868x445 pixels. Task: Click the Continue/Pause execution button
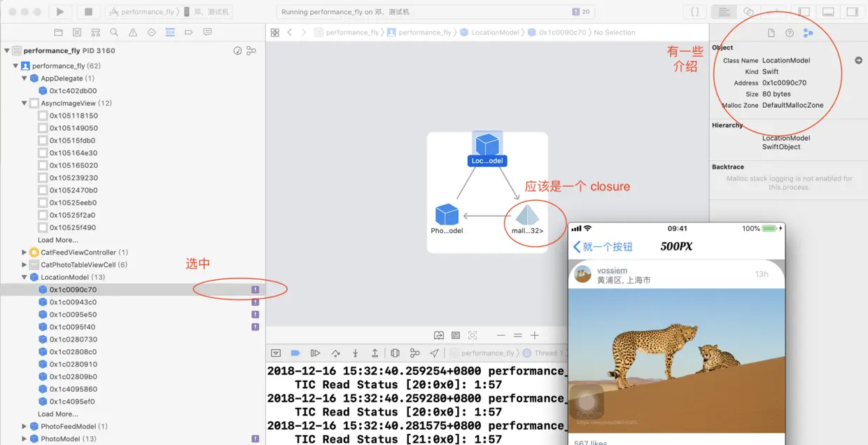315,353
